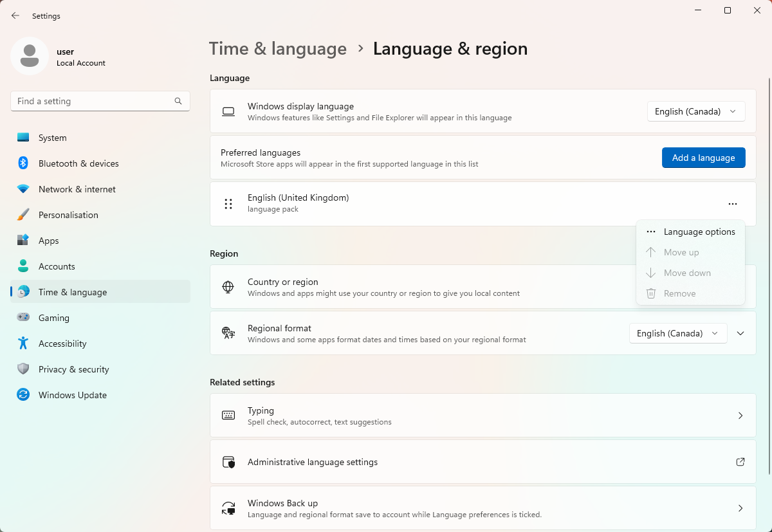Viewport: 772px width, 532px height.
Task: Click the Windows Back up icon
Action: click(x=228, y=508)
